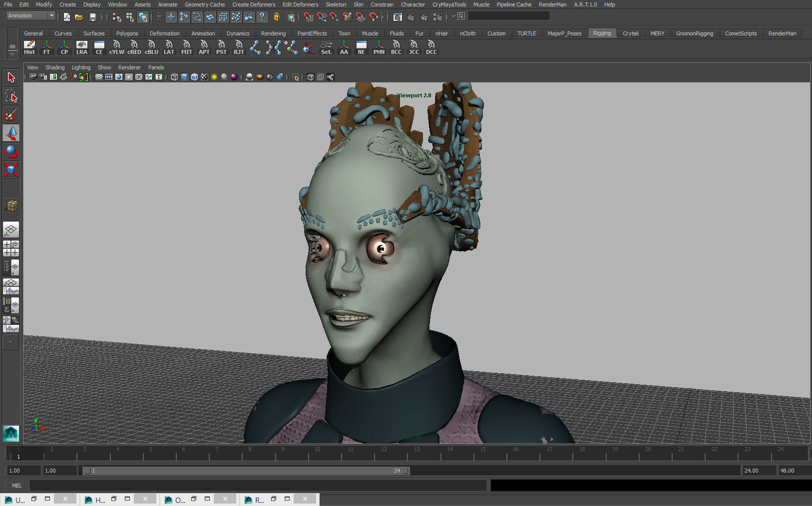Toggle viewport grid display
Image resolution: width=812 pixels, height=506 pixels.
click(99, 77)
